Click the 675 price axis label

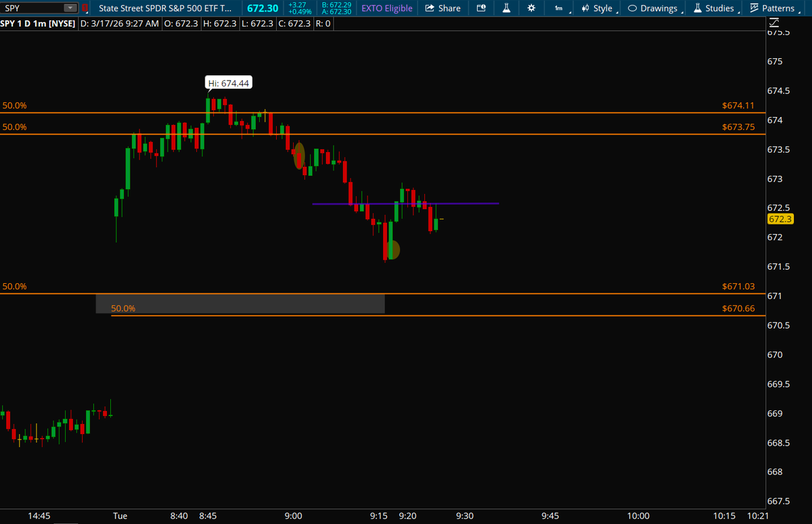click(x=775, y=62)
